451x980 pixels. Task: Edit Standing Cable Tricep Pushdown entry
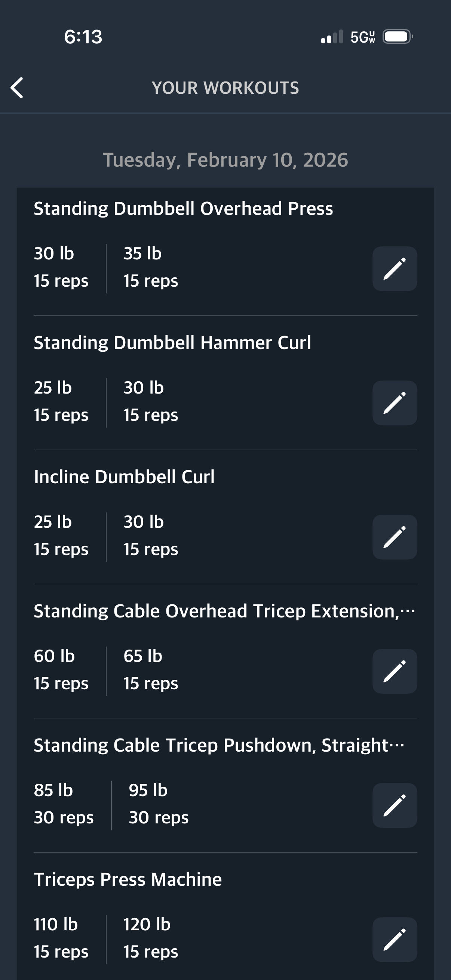tap(394, 805)
